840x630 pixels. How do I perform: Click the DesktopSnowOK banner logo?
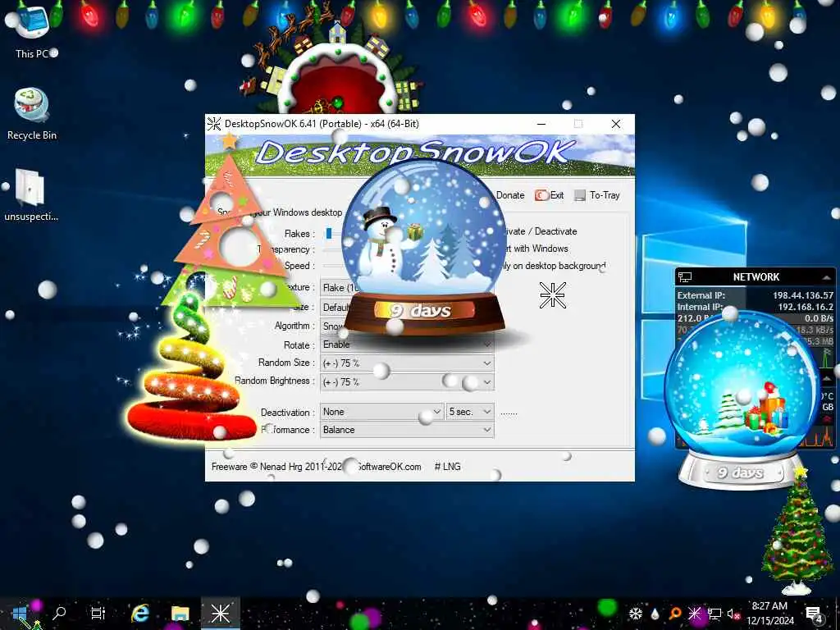coord(416,152)
